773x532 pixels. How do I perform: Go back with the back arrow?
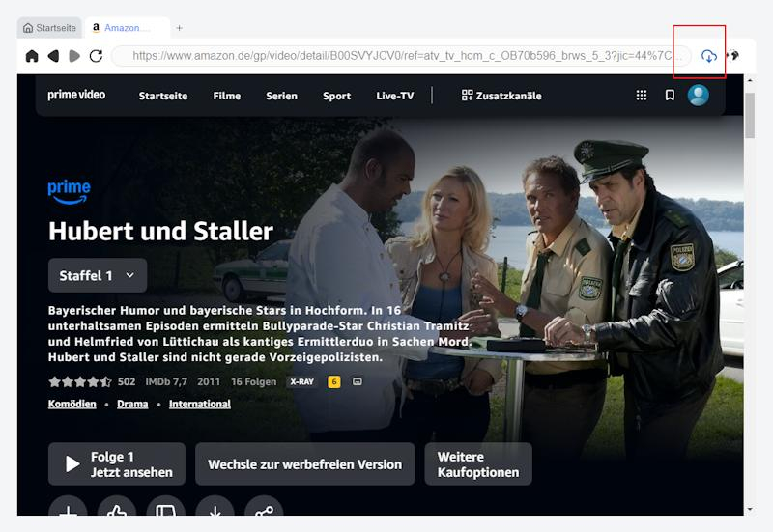(x=53, y=56)
